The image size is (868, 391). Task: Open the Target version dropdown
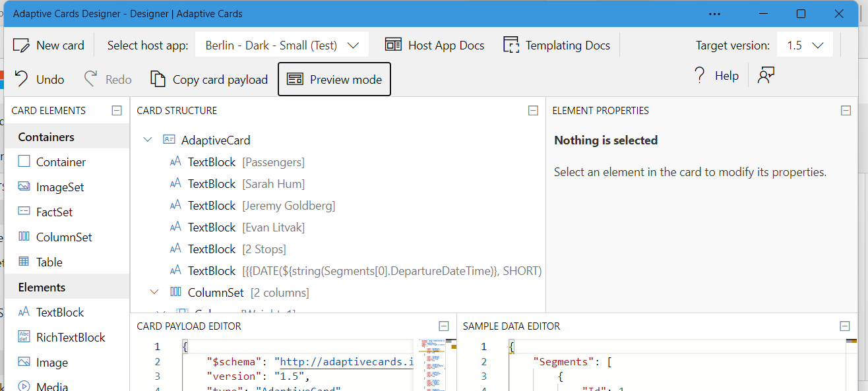click(x=805, y=44)
